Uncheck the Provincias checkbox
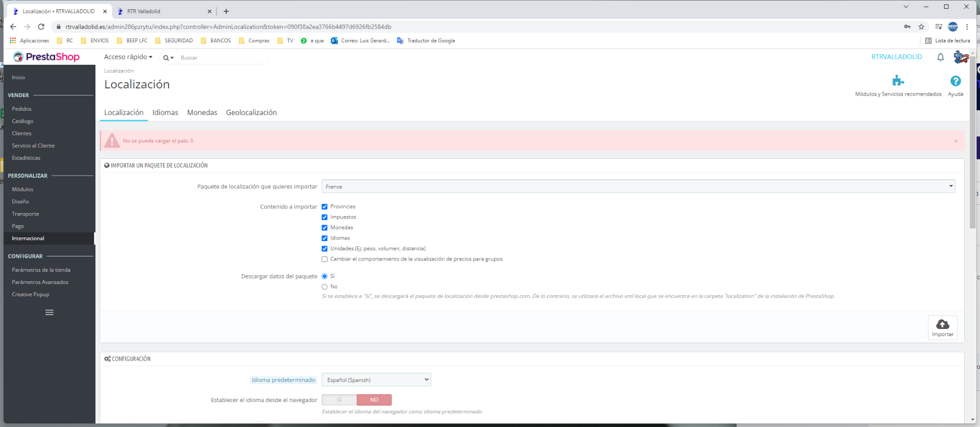 (x=325, y=207)
